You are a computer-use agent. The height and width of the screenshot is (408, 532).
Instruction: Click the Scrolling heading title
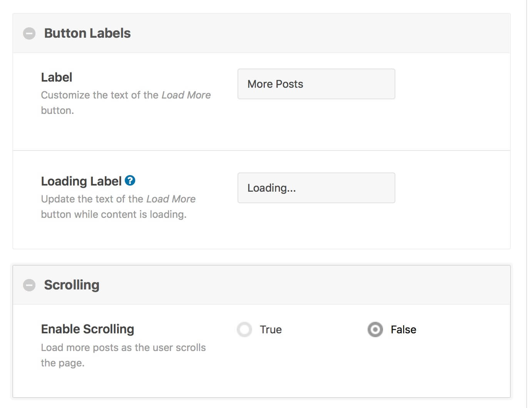coord(72,285)
